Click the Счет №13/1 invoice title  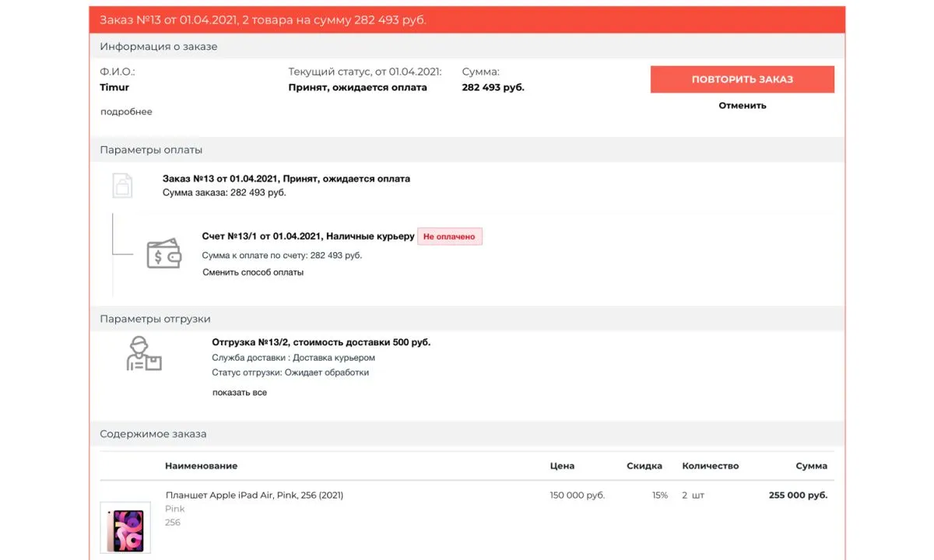click(x=307, y=236)
